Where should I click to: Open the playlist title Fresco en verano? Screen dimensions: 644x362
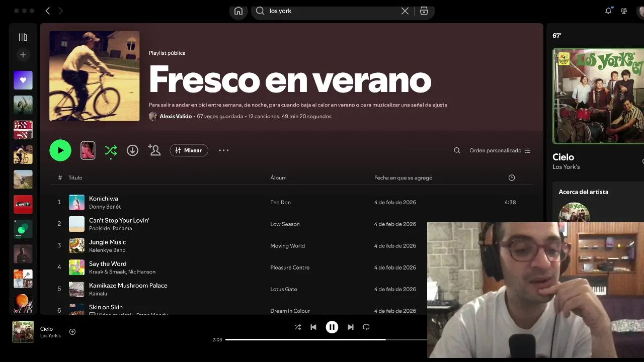tap(290, 79)
